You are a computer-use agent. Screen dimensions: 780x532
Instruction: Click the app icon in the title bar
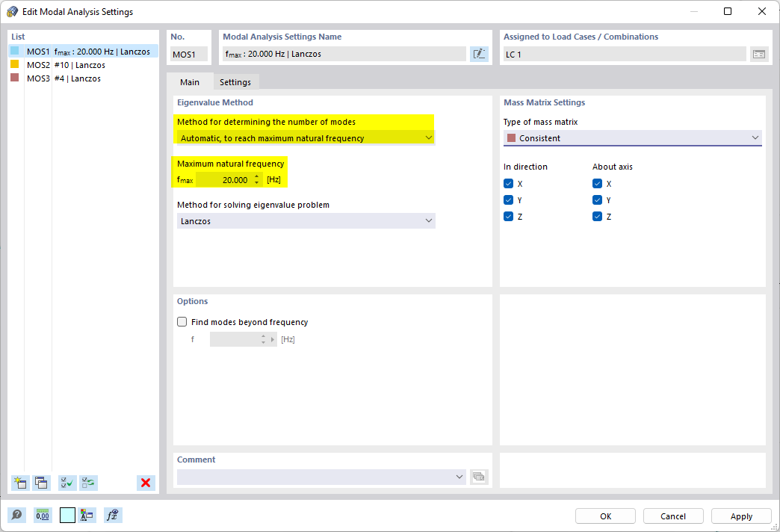click(12, 11)
